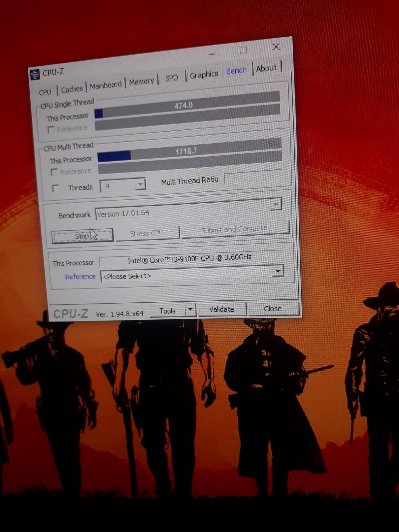Enable Single Thread Reference checkbox
Screen dimensions: 399x532
[51, 130]
